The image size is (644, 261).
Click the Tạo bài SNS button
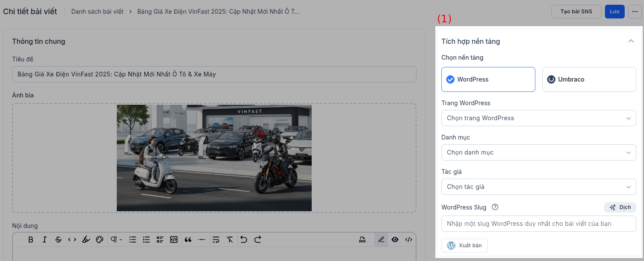pos(576,12)
